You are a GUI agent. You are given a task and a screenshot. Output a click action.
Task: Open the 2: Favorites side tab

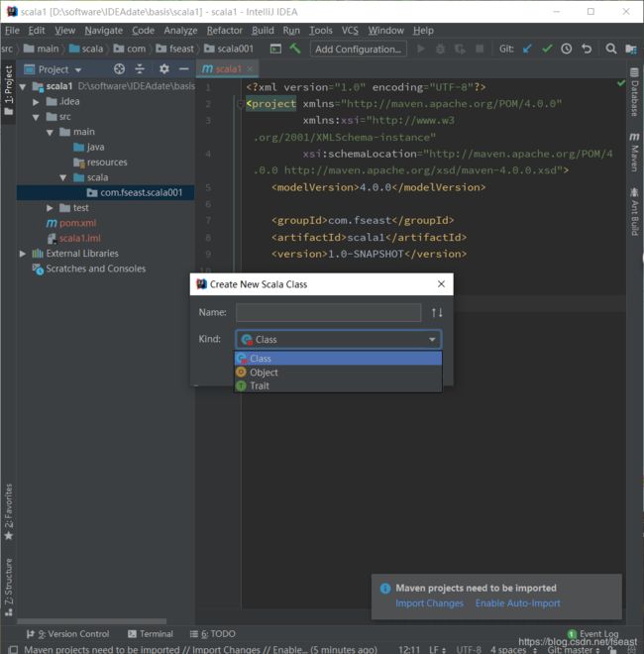pyautogui.click(x=8, y=511)
